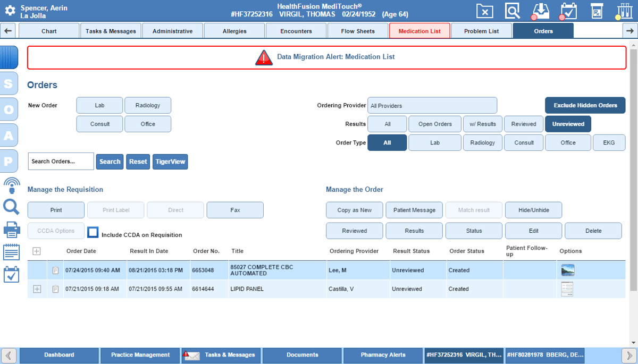The image size is (638, 364).
Task: Open the notes list icon in left sidebar
Action: pyautogui.click(x=11, y=251)
